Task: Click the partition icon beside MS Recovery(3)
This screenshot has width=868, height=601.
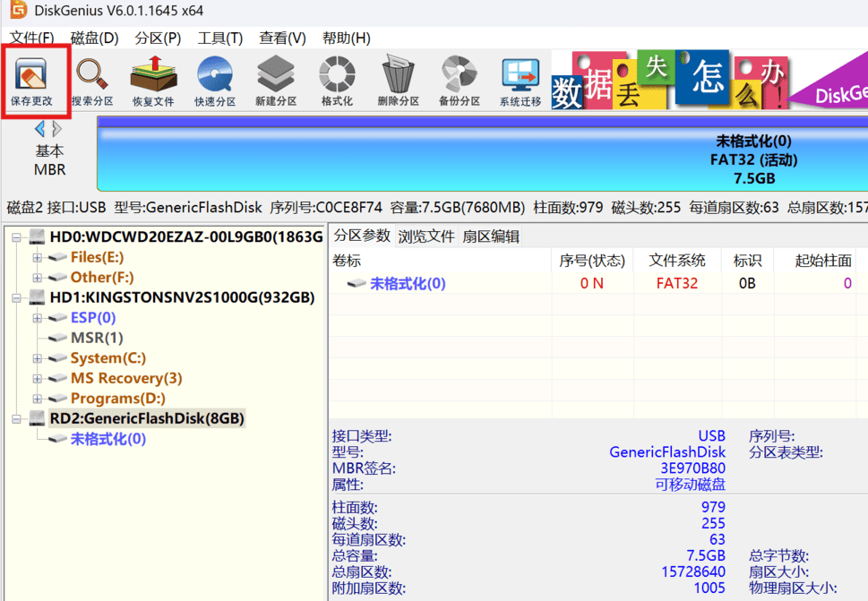Action: (x=57, y=379)
